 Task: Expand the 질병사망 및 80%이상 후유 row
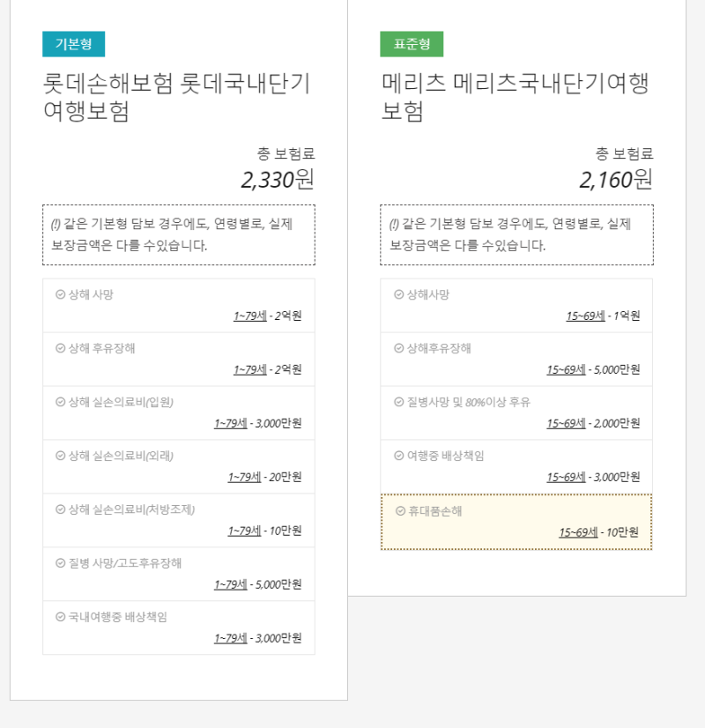point(516,412)
